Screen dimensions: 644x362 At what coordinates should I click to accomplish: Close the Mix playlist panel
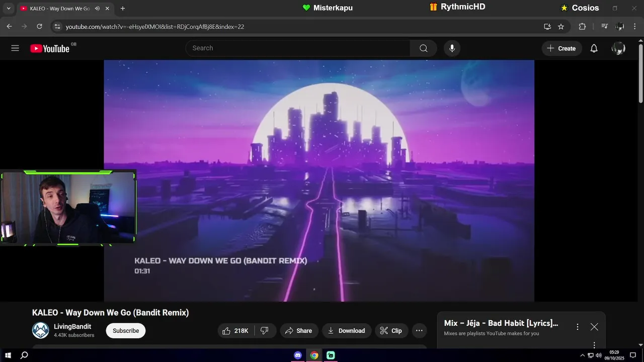coord(594,327)
